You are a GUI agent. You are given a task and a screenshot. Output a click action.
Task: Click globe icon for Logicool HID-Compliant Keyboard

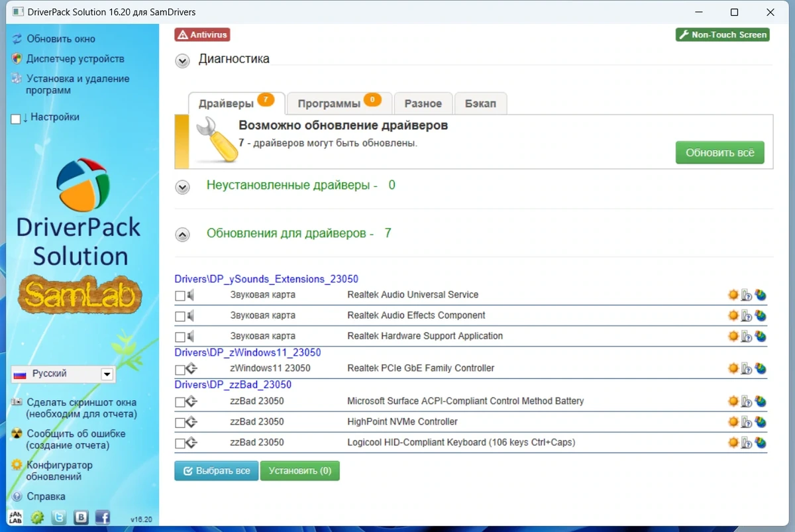(x=761, y=443)
